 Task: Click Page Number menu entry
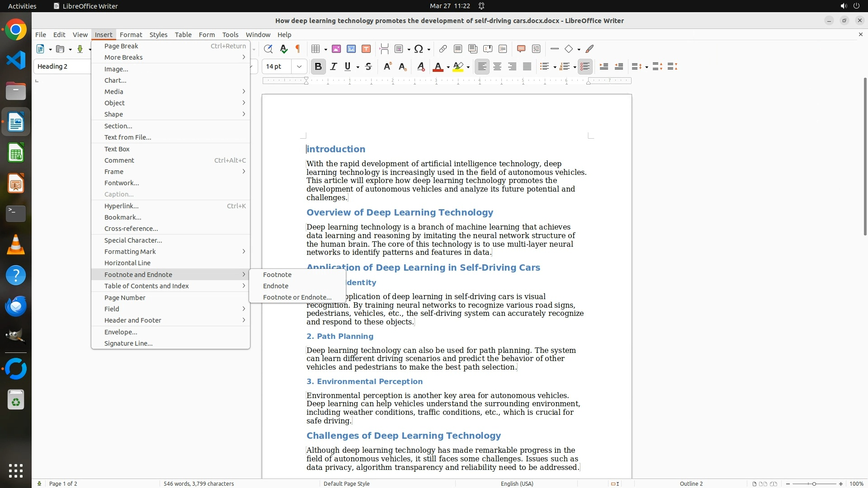coord(124,298)
